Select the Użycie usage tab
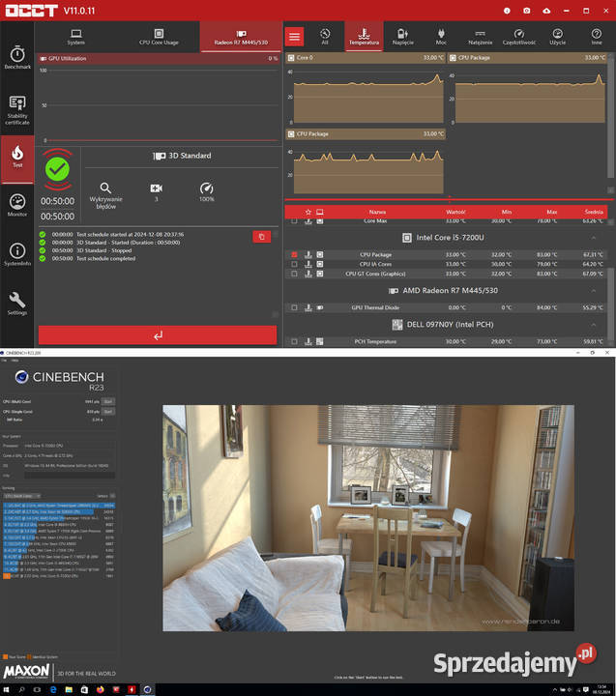The image size is (616, 696). [557, 37]
